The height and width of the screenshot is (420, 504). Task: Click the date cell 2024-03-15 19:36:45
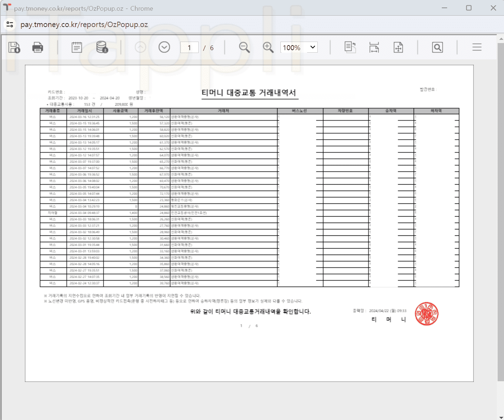pyautogui.click(x=85, y=123)
